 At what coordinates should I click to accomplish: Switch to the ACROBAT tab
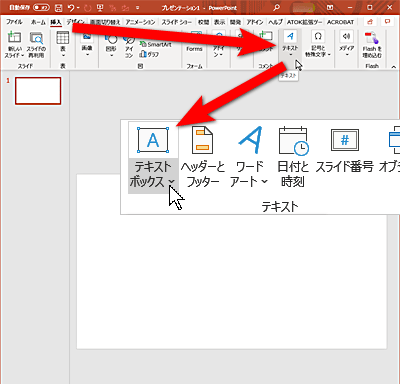(340, 22)
